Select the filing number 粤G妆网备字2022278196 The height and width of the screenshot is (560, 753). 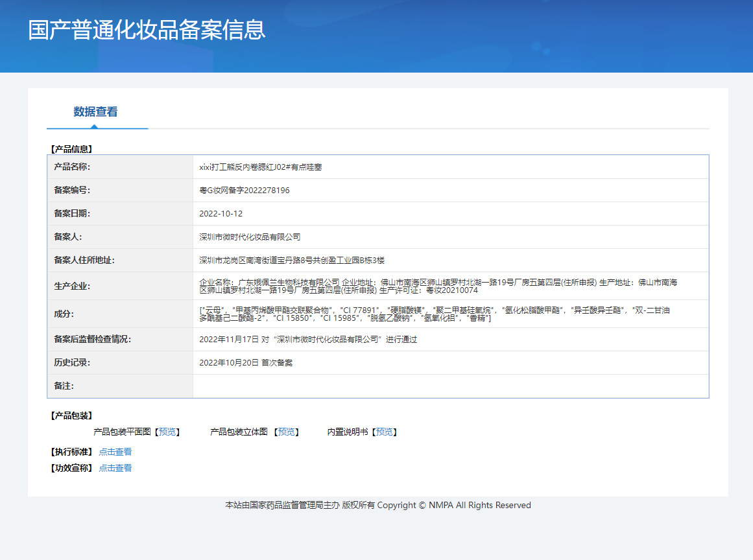(244, 191)
